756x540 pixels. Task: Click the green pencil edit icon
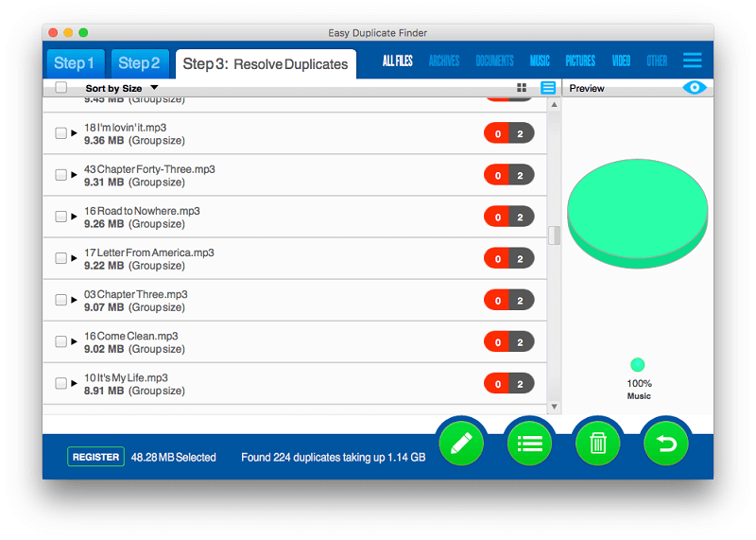[x=461, y=443]
